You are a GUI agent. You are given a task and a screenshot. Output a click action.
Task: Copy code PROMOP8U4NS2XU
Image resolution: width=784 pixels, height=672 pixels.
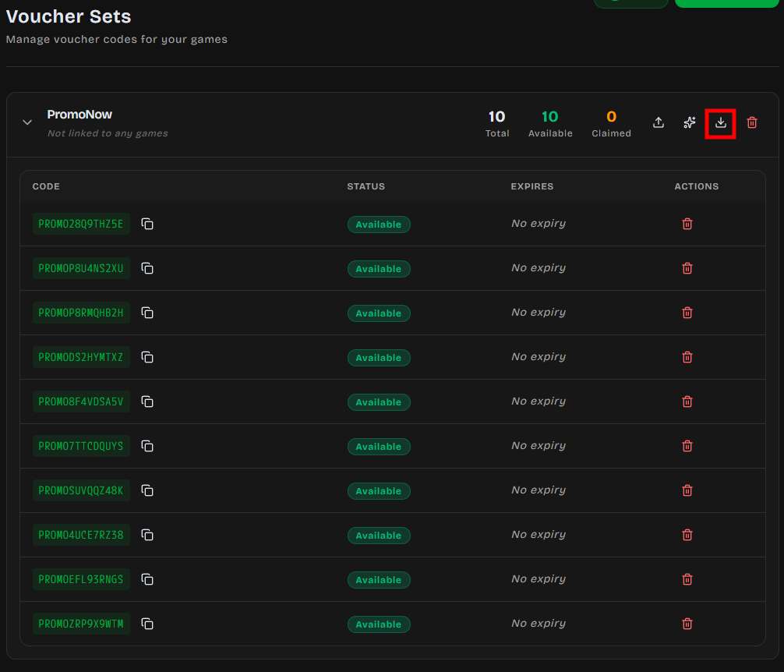147,268
